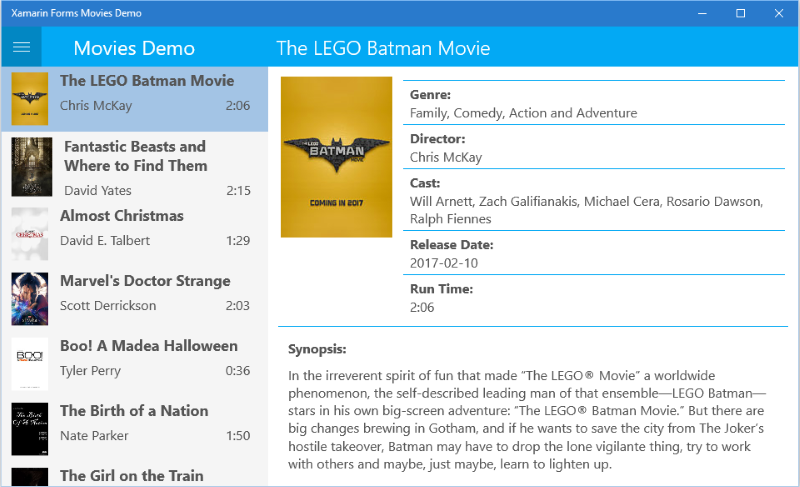Screen dimensions: 800x487
Task: Select Almost Christmas from the movie list
Action: point(135,234)
